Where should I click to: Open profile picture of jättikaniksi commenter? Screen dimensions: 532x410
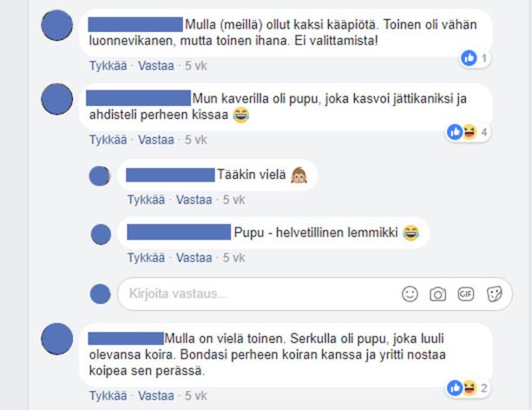[x=57, y=99]
